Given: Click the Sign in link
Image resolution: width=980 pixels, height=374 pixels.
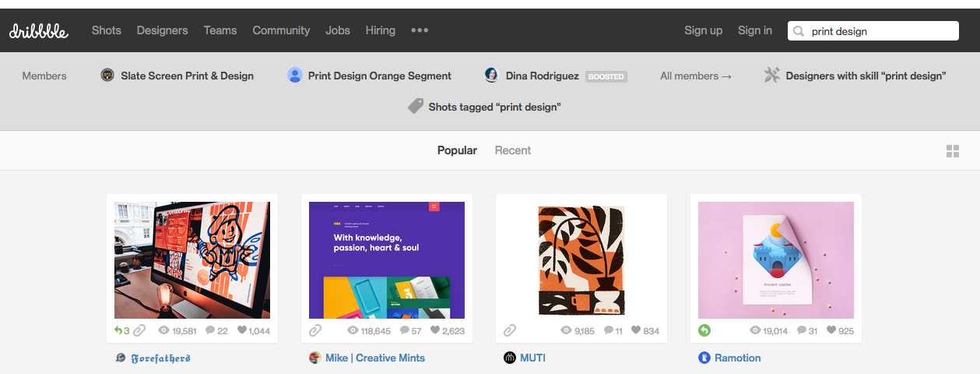Looking at the screenshot, I should tap(755, 30).
